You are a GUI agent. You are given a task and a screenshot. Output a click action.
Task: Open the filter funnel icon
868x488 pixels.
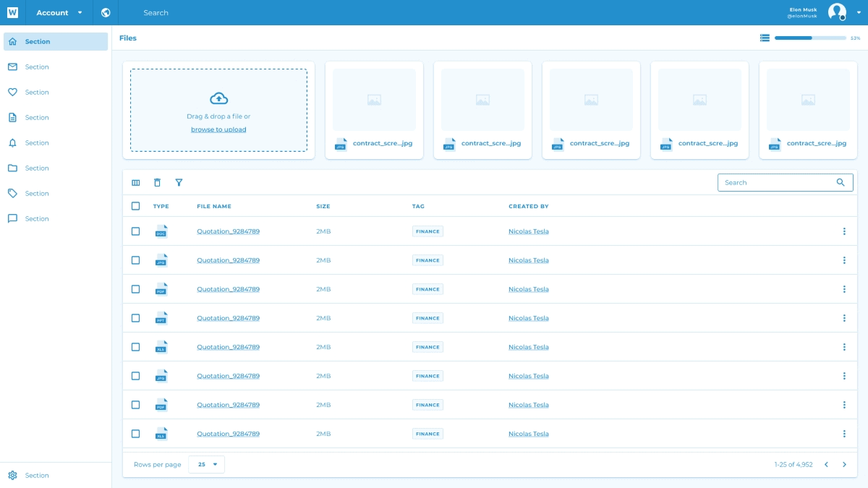179,183
